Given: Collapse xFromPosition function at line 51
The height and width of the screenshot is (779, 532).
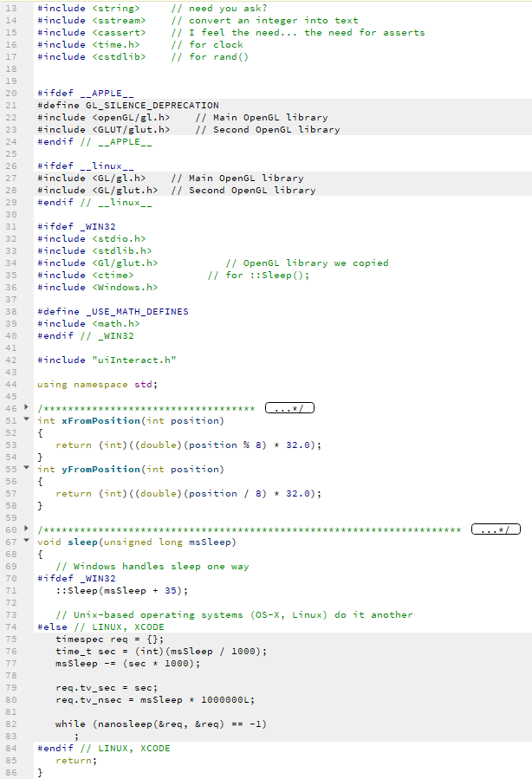Looking at the screenshot, I should coord(26,419).
